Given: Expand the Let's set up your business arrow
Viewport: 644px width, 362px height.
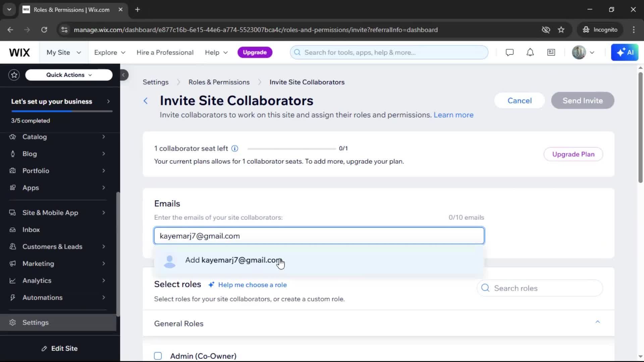Looking at the screenshot, I should tap(108, 101).
